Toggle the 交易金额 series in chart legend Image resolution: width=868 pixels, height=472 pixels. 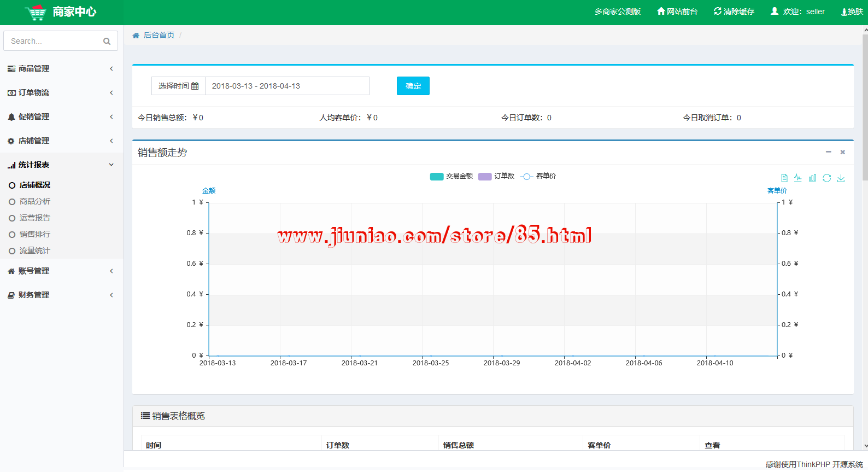tap(451, 176)
